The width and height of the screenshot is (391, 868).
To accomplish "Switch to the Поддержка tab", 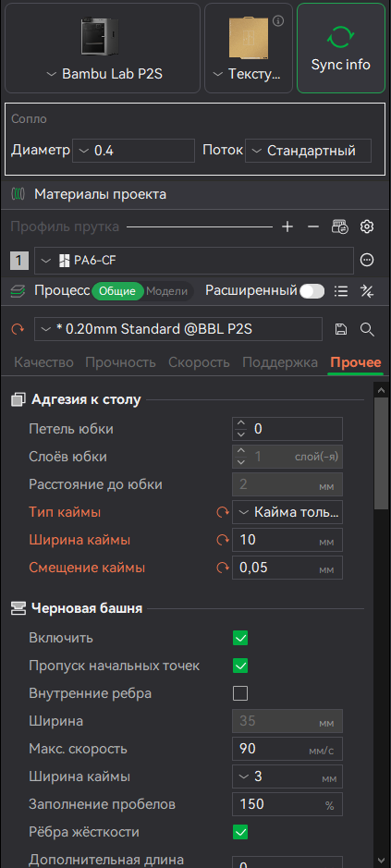I will click(x=280, y=362).
